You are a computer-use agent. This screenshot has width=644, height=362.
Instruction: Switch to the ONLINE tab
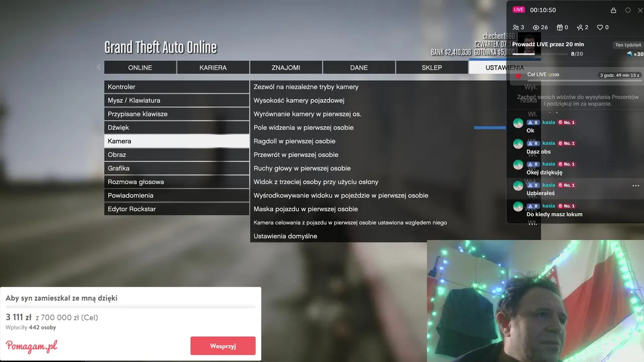pyautogui.click(x=140, y=67)
